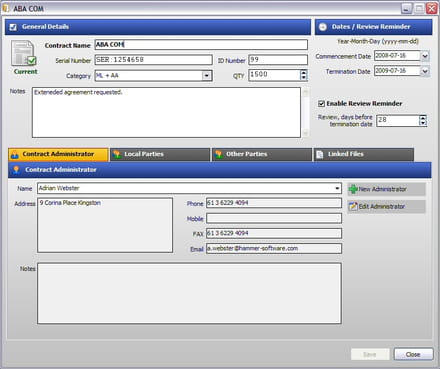Viewport: 440px width, 369px height.
Task: Switch to the Local Parties tab
Action: click(x=160, y=154)
